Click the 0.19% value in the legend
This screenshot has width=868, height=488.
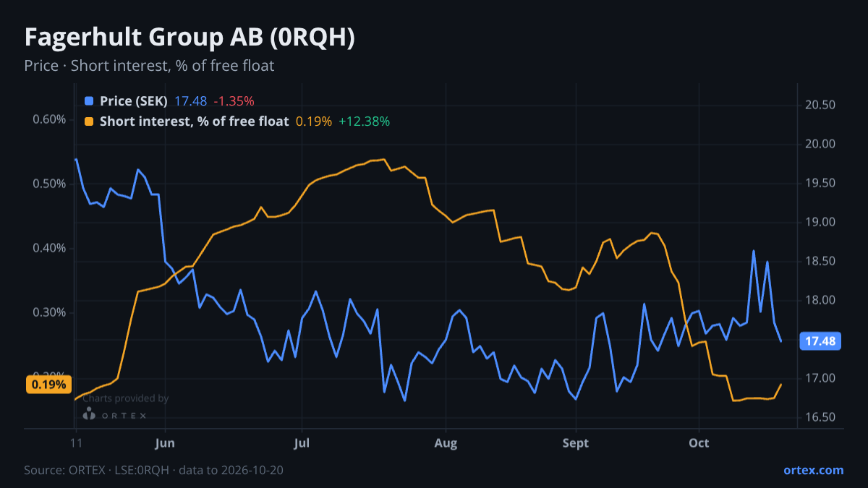point(314,121)
